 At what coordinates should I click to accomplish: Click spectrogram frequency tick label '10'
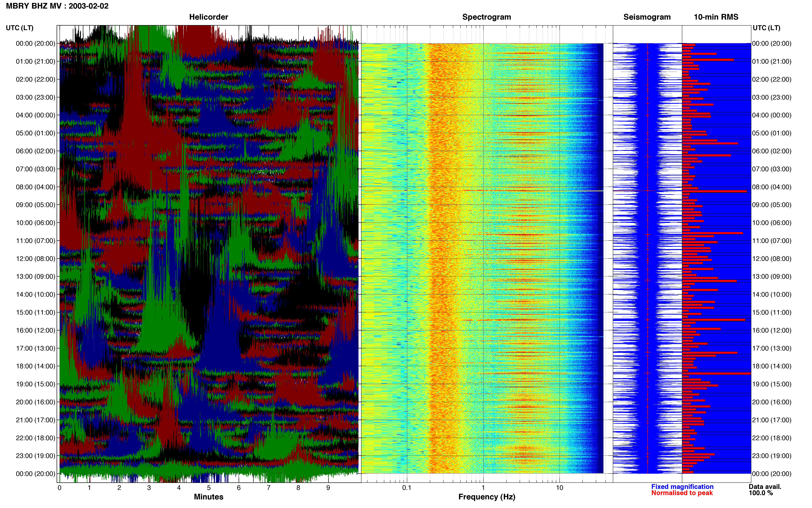coord(559,487)
